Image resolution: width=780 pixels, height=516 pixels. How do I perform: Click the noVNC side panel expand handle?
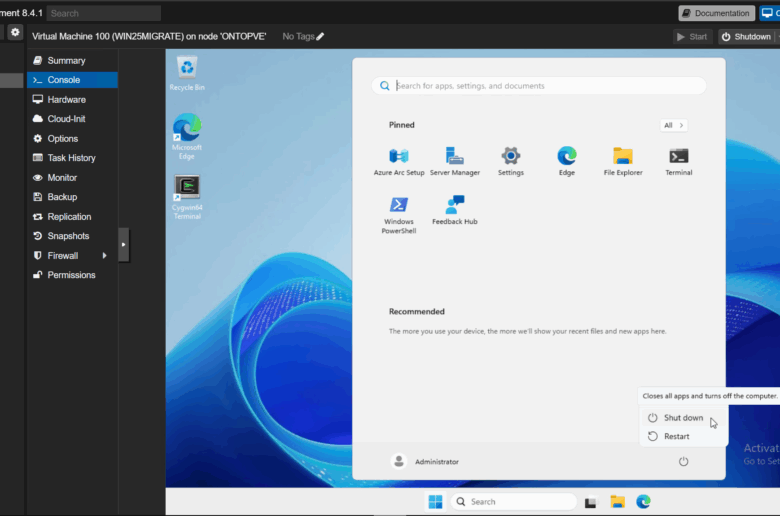click(123, 245)
